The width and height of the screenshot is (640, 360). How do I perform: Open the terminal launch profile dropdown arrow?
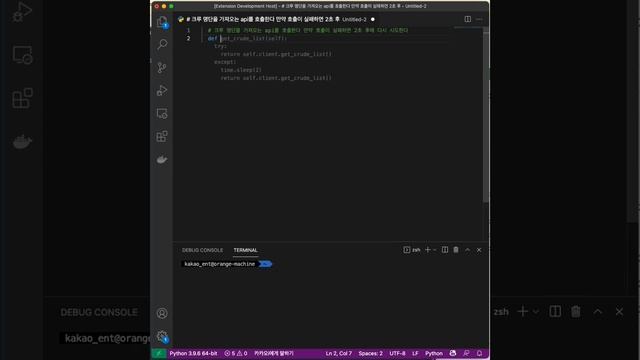click(x=435, y=250)
